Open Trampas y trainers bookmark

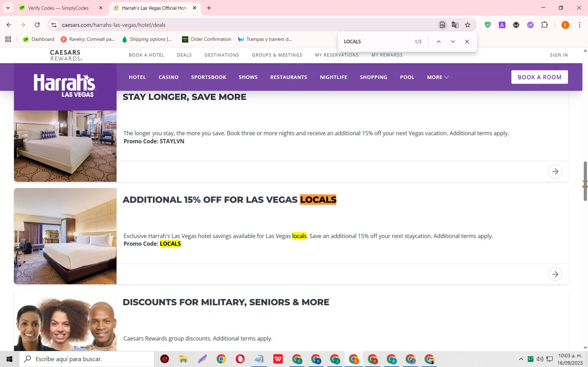265,39
